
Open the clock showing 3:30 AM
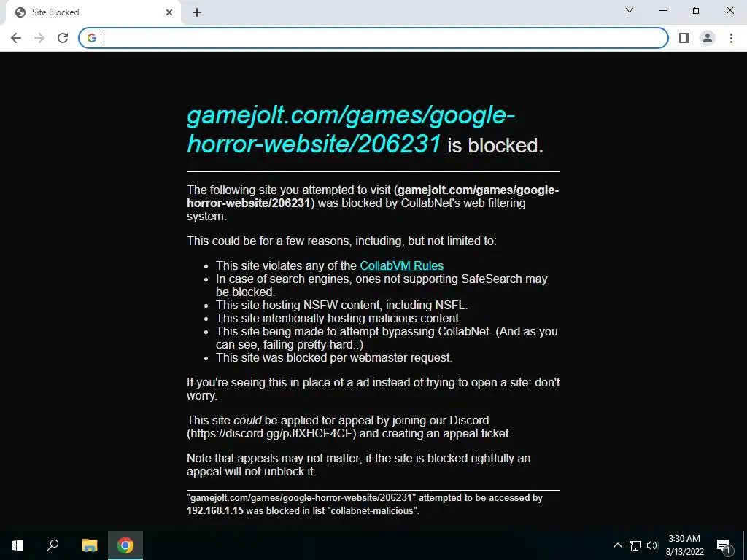pos(684,545)
